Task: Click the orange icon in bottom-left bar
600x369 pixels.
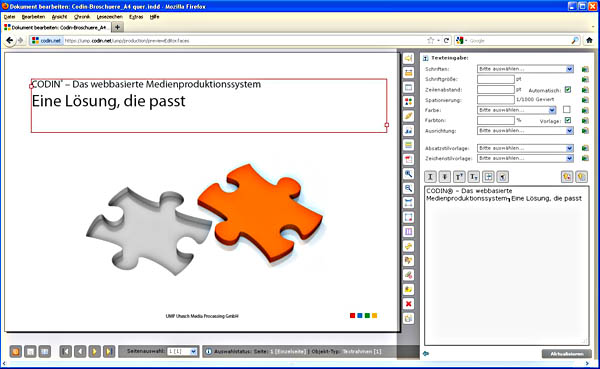Action: point(16,351)
